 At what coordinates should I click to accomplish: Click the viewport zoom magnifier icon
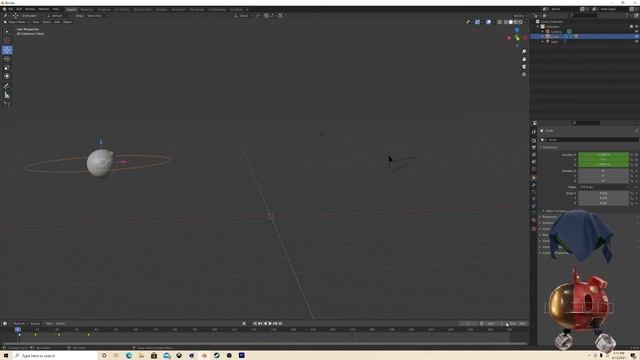pyautogui.click(x=524, y=52)
